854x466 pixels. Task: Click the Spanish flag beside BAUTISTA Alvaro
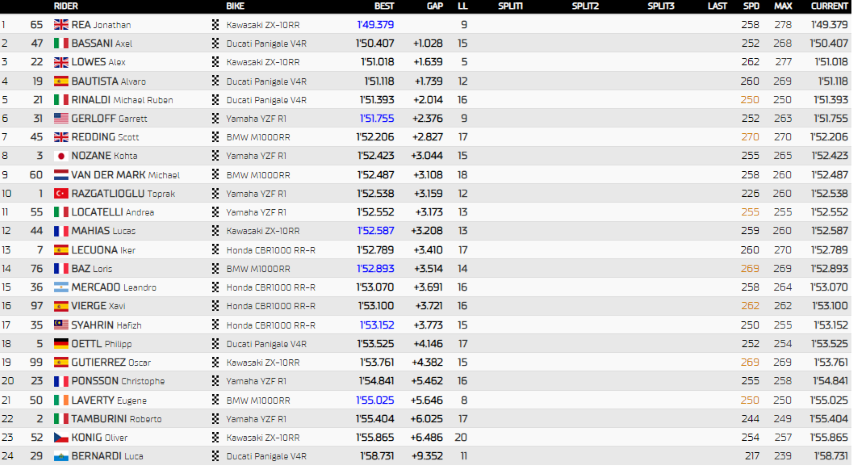coord(61,81)
